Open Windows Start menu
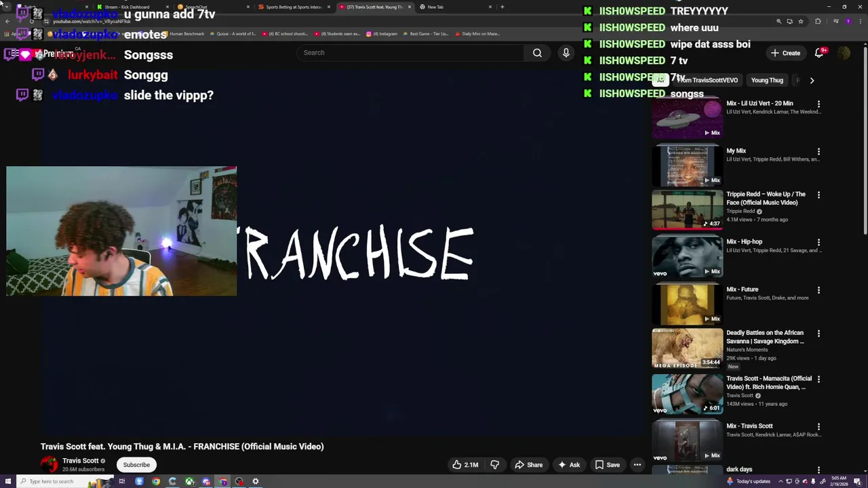The width and height of the screenshot is (868, 488). click(7, 481)
